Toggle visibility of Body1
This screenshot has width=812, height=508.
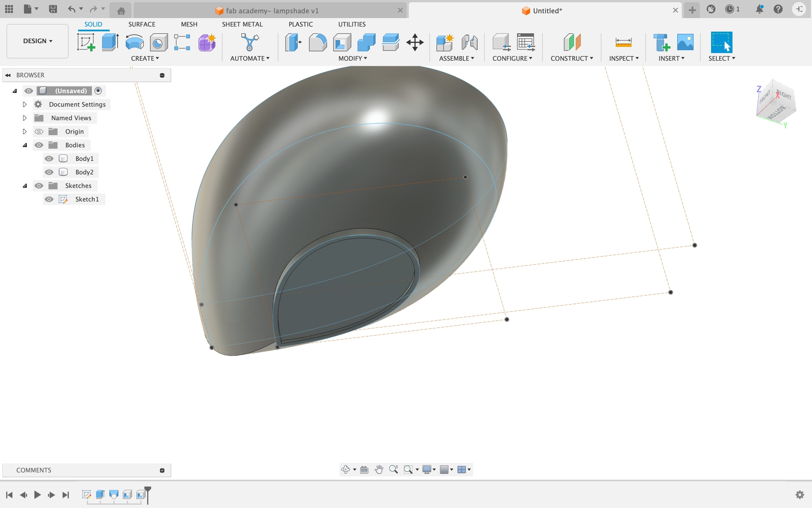click(x=49, y=159)
